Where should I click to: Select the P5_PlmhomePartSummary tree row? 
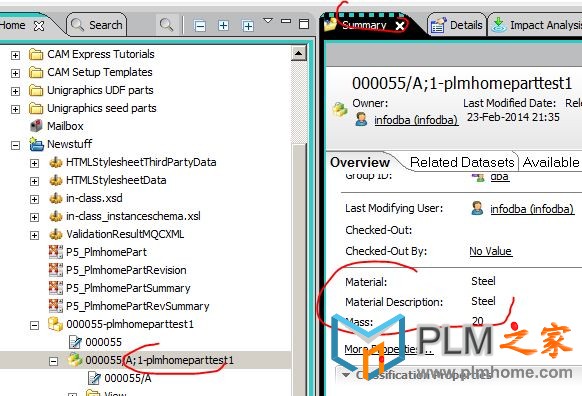128,288
